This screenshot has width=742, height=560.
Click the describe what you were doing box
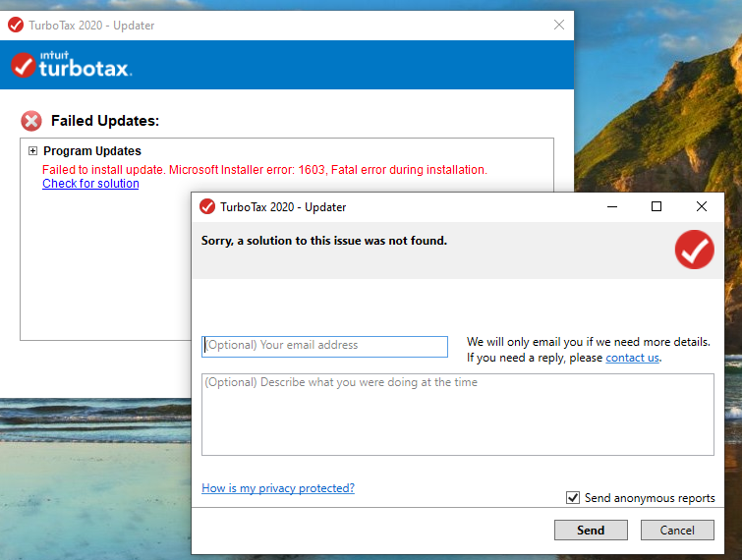pyautogui.click(x=458, y=415)
